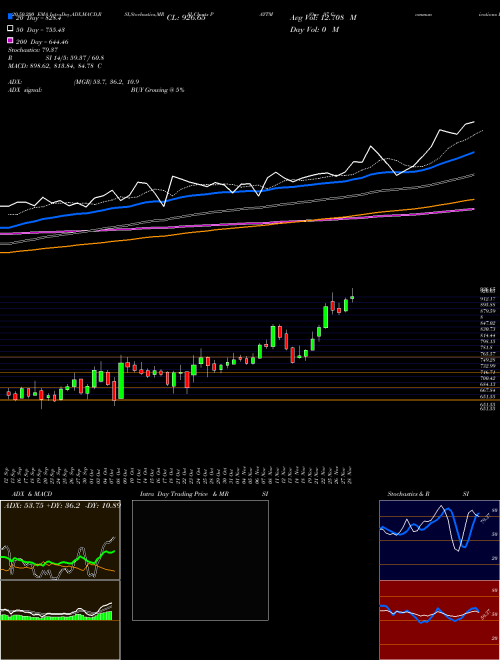Viewport: 500px width, 660px height.
Task: Click the ADX 53.75 +DY -DY readout
Action: (62, 505)
